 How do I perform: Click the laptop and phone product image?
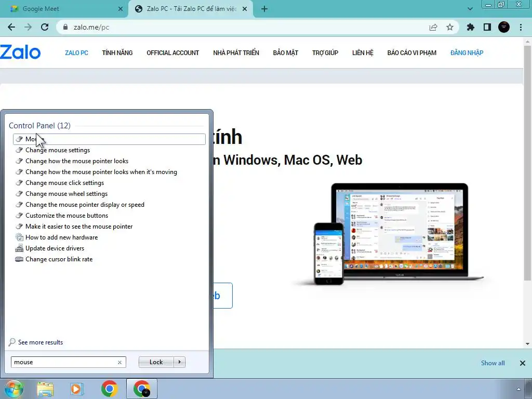pyautogui.click(x=389, y=234)
